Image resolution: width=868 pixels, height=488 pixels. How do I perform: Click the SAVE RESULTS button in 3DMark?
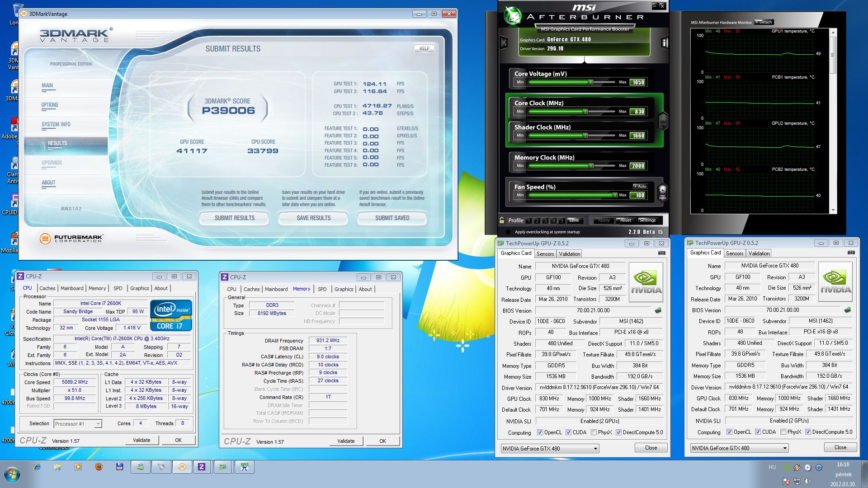coord(313,218)
